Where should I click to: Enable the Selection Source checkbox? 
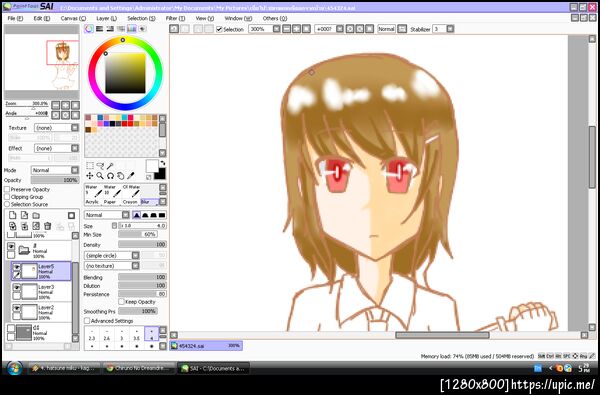click(7, 204)
